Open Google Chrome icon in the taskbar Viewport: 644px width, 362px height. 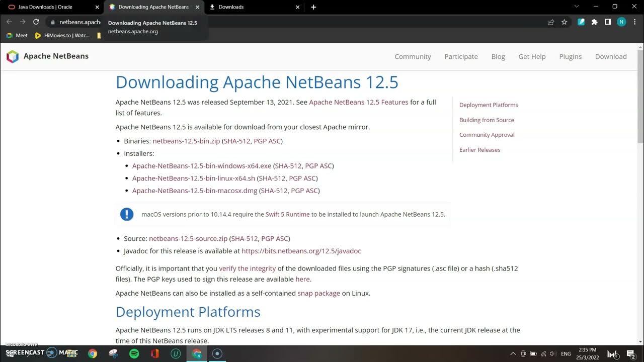(x=93, y=353)
